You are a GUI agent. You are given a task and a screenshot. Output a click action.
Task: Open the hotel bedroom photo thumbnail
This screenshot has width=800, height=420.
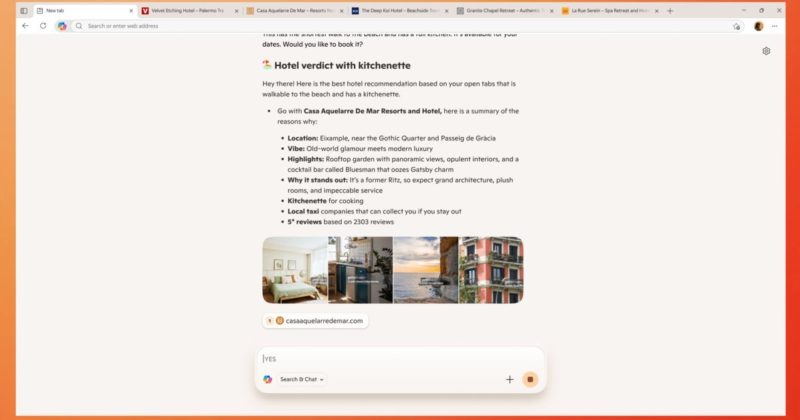coord(294,269)
